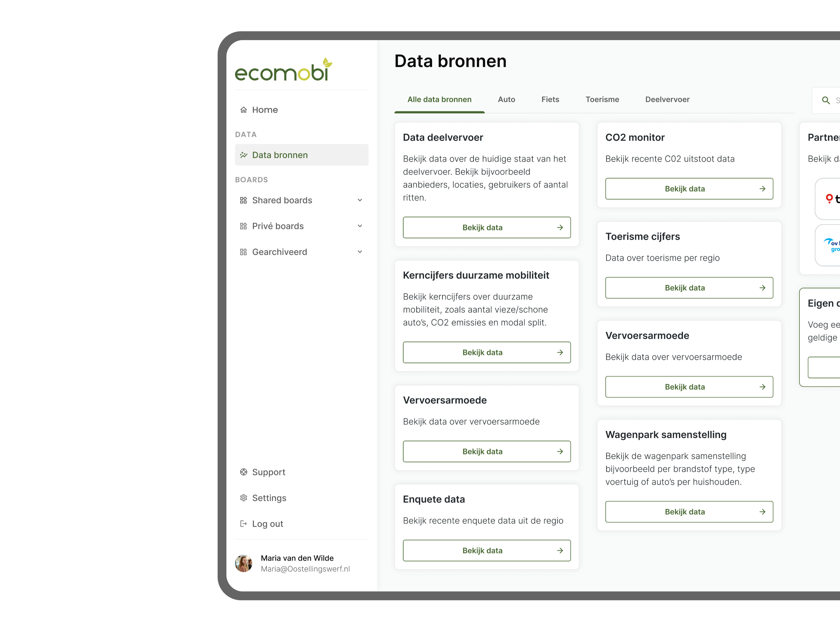Click the Shared boards grid icon
840x630 pixels.
[243, 200]
